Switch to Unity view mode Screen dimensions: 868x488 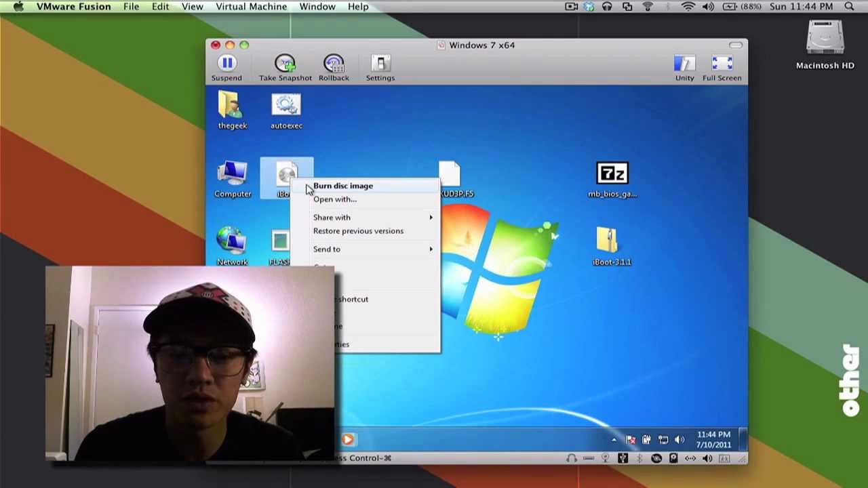coord(684,68)
